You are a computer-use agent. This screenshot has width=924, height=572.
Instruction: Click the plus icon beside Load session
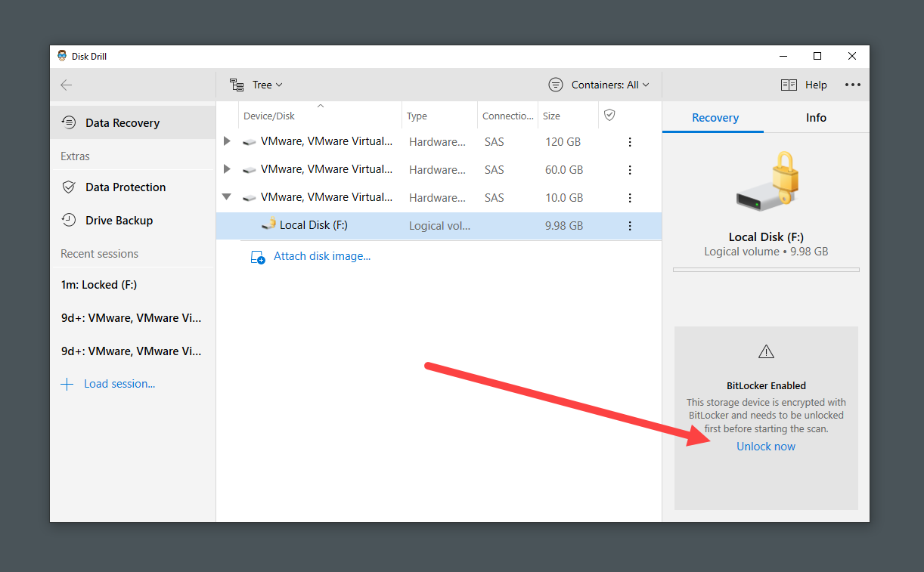67,384
